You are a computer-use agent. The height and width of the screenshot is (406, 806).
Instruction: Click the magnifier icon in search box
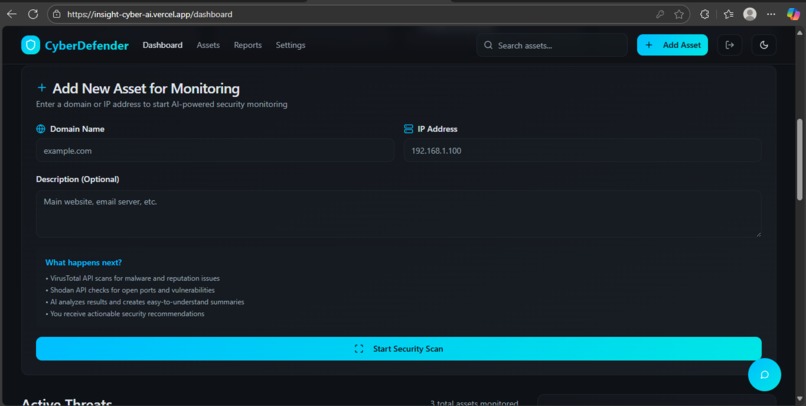pos(488,45)
